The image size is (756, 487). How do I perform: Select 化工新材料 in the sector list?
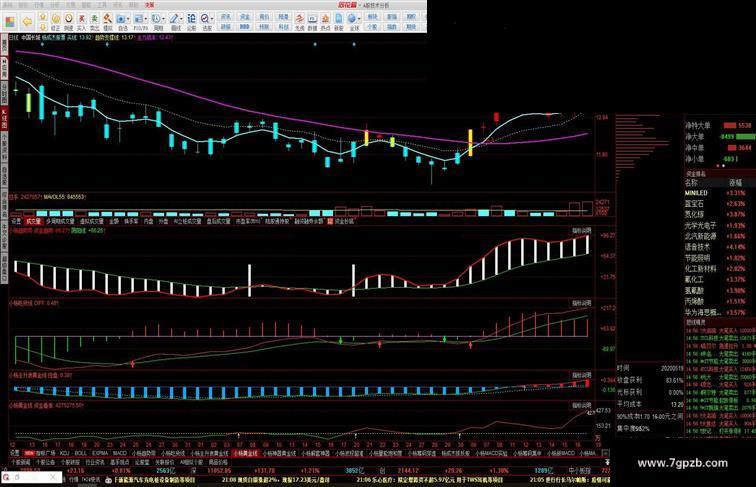pos(701,269)
